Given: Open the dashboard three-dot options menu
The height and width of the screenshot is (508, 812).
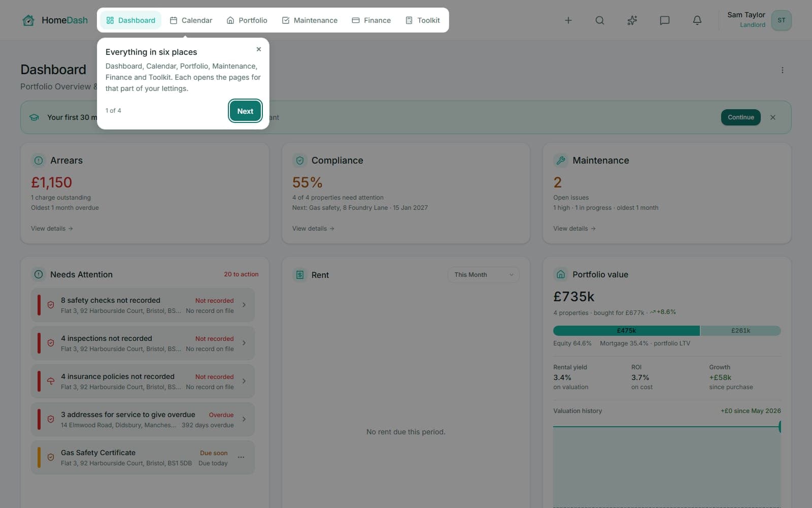Looking at the screenshot, I should [782, 70].
